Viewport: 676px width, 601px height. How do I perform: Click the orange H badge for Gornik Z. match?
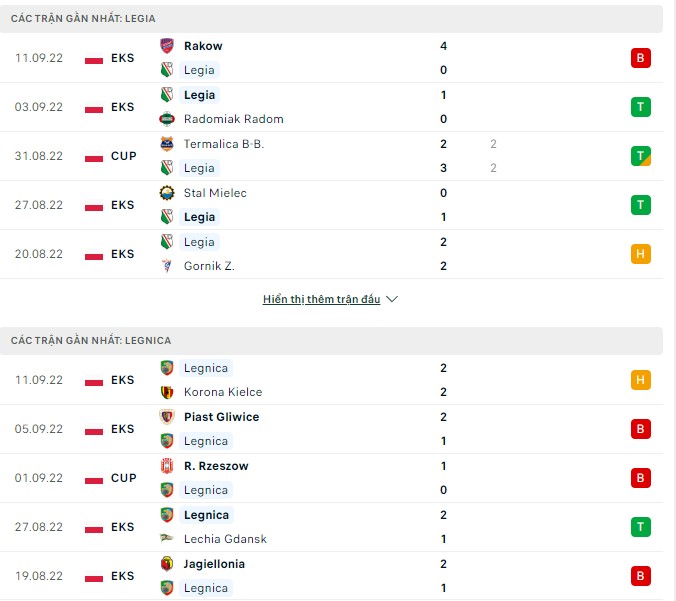(x=641, y=254)
